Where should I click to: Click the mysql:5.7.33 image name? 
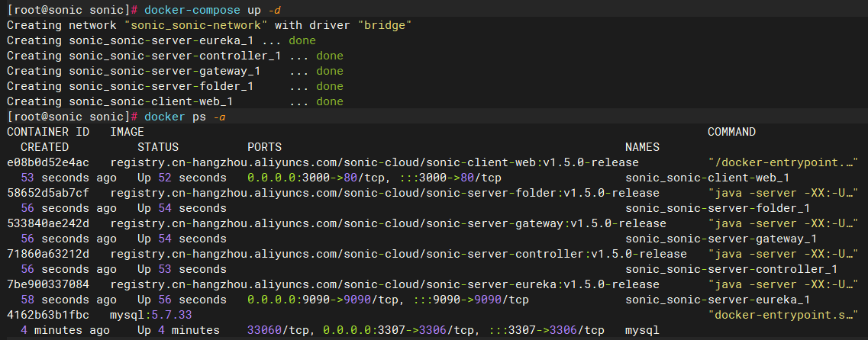click(x=151, y=315)
